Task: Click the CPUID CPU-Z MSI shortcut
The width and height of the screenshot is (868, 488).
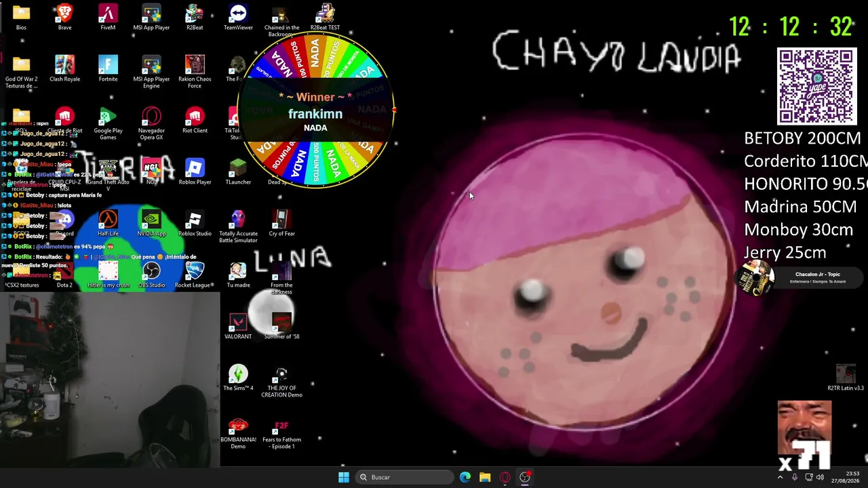Action: pyautogui.click(x=64, y=176)
